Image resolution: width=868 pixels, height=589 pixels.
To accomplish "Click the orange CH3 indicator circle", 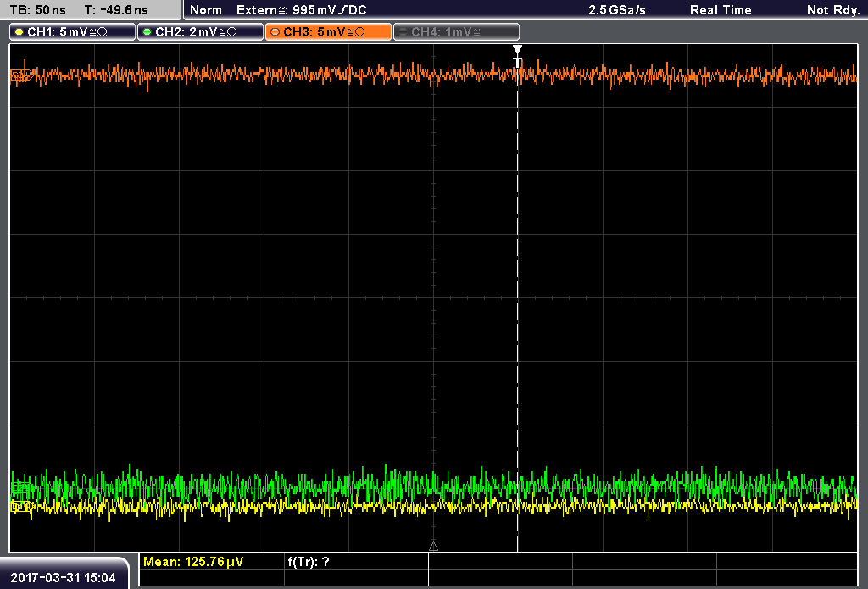I will [x=275, y=32].
